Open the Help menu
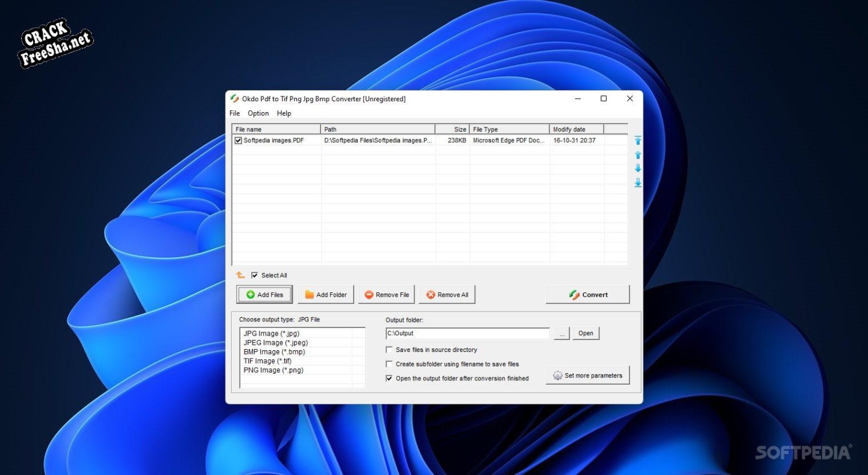 click(x=284, y=113)
